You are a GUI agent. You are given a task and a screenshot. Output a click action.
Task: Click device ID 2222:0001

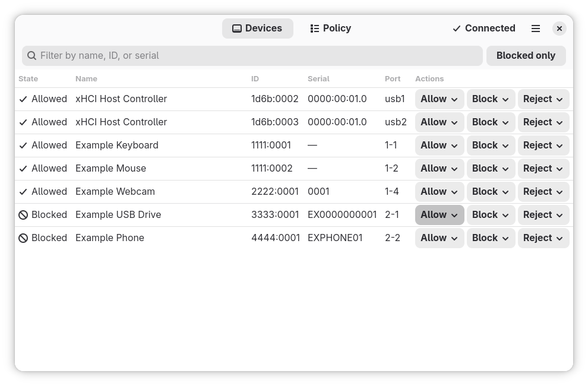tap(275, 192)
